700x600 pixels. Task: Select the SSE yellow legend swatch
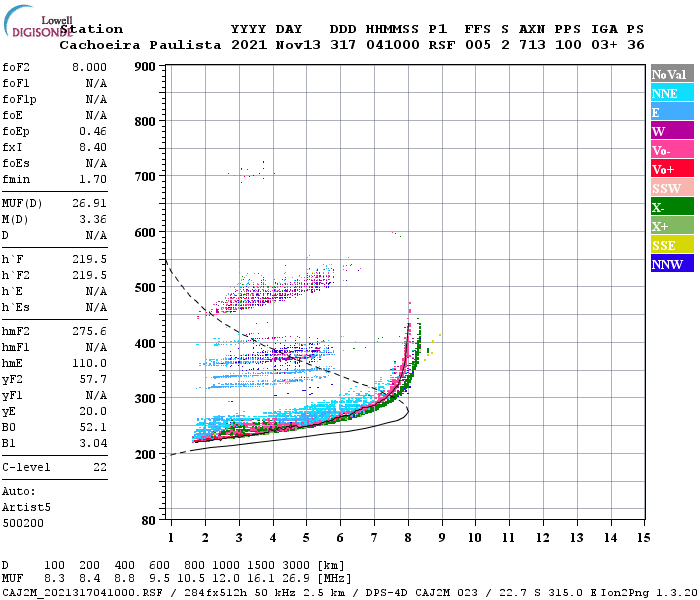point(672,245)
